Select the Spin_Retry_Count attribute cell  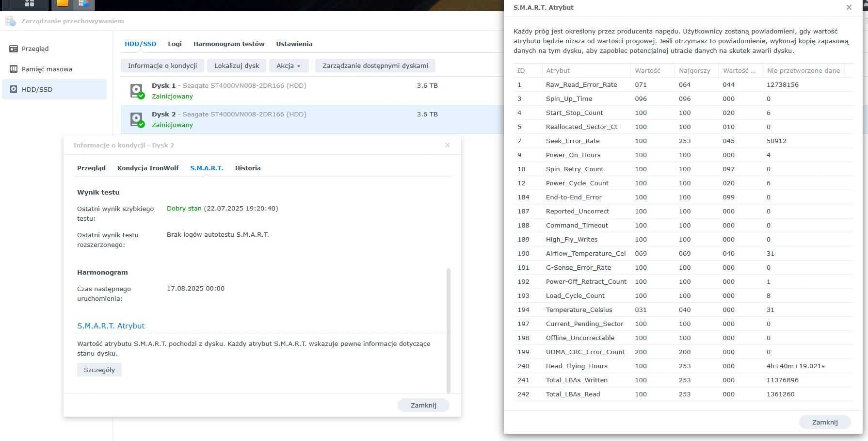click(575, 169)
